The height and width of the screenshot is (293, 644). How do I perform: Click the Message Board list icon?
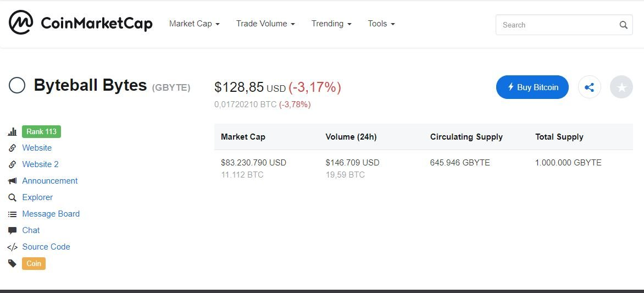(x=12, y=214)
